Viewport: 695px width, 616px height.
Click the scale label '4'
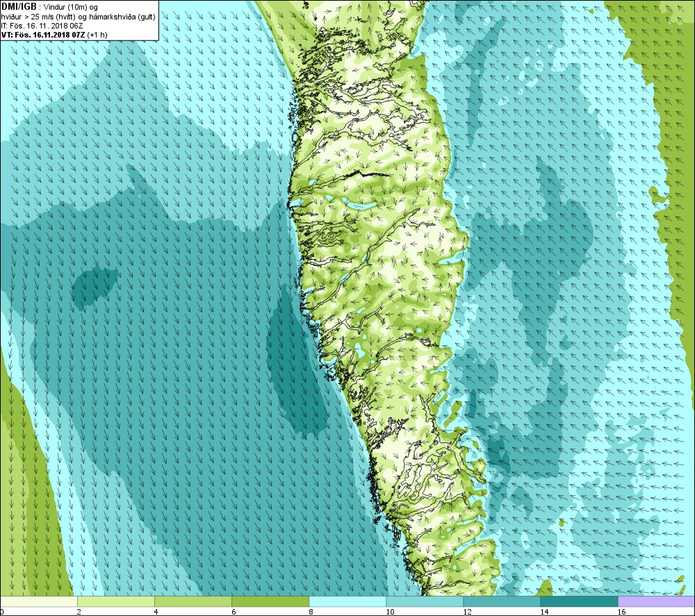point(156,612)
